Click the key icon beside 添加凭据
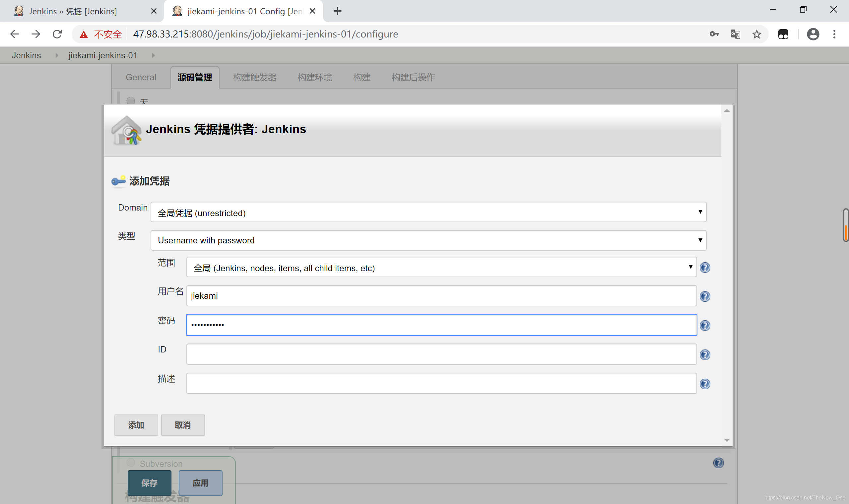This screenshot has height=504, width=849. 118,181
